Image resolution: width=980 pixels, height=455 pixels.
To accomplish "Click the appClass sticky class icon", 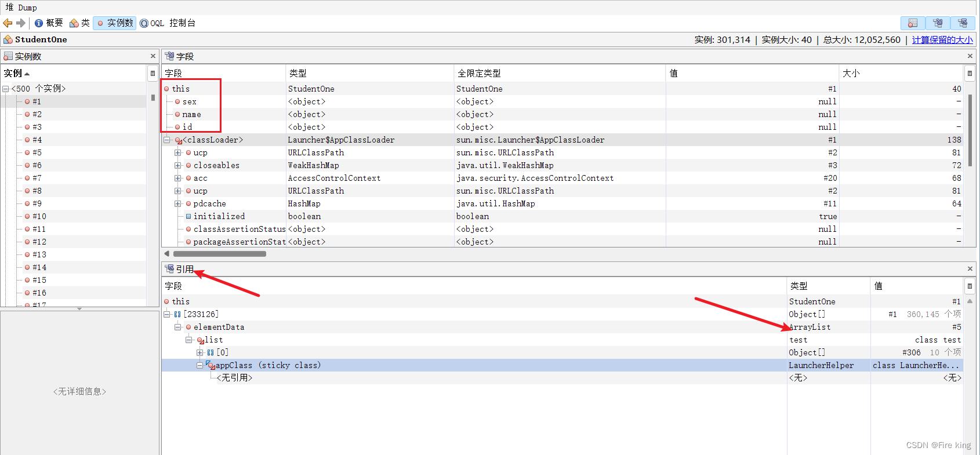I will [x=210, y=365].
